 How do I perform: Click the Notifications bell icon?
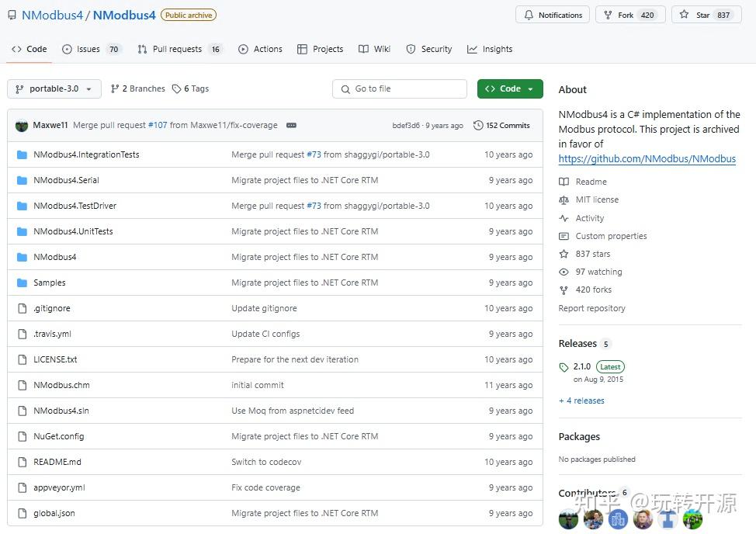point(529,15)
